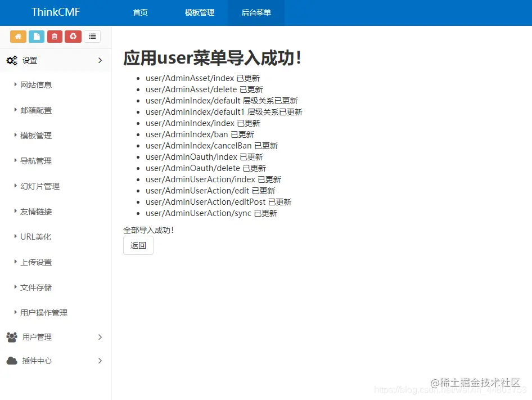This screenshot has width=532, height=400.
Task: Select URL美化 in the sidebar
Action: tap(34, 237)
